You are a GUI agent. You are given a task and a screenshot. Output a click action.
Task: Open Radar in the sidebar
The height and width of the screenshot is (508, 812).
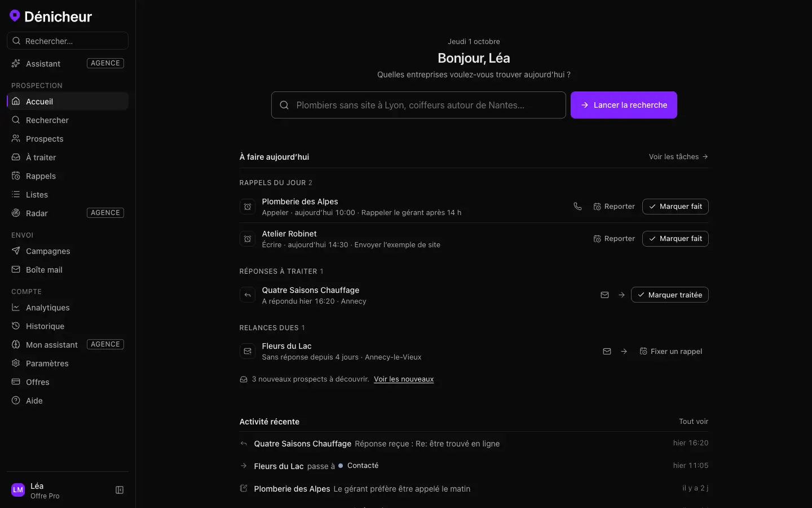point(68,213)
